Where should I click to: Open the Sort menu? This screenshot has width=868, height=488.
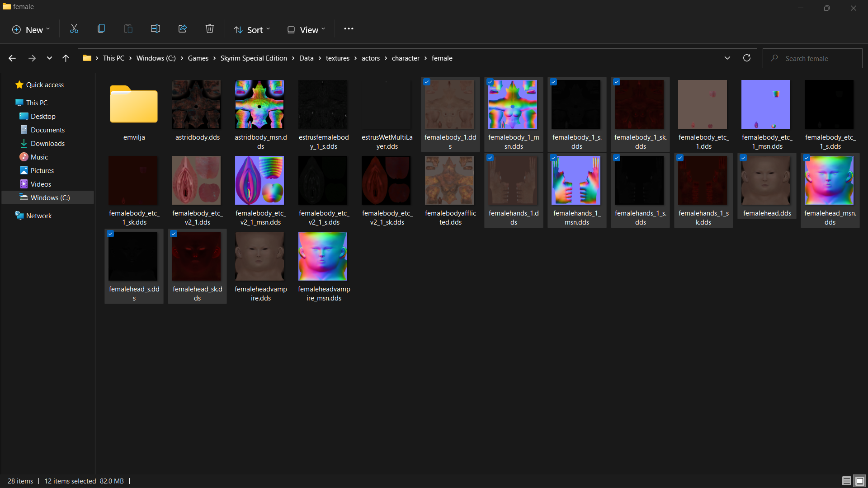(x=252, y=30)
